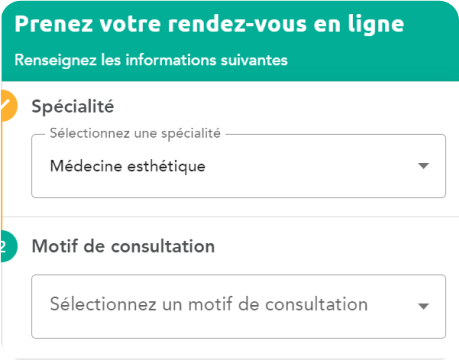Click the Prenez votre rendez-vous en ligne title
Screen dimensions: 459x360
(209, 24)
